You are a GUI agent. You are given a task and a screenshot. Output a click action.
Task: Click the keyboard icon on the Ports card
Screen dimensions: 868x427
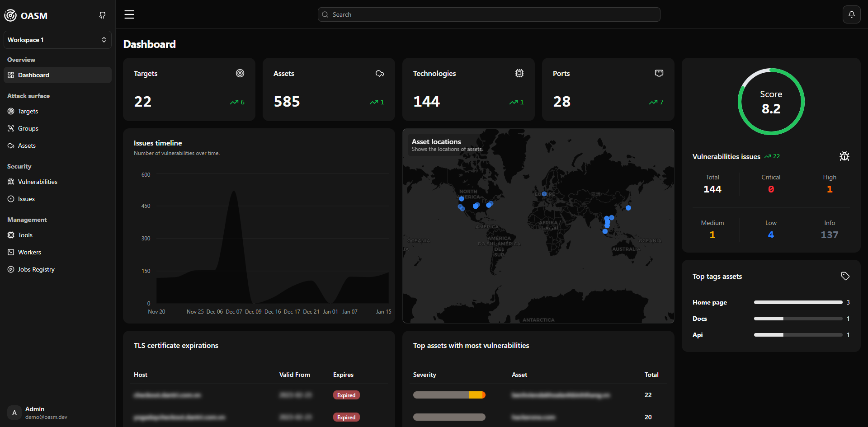click(659, 73)
